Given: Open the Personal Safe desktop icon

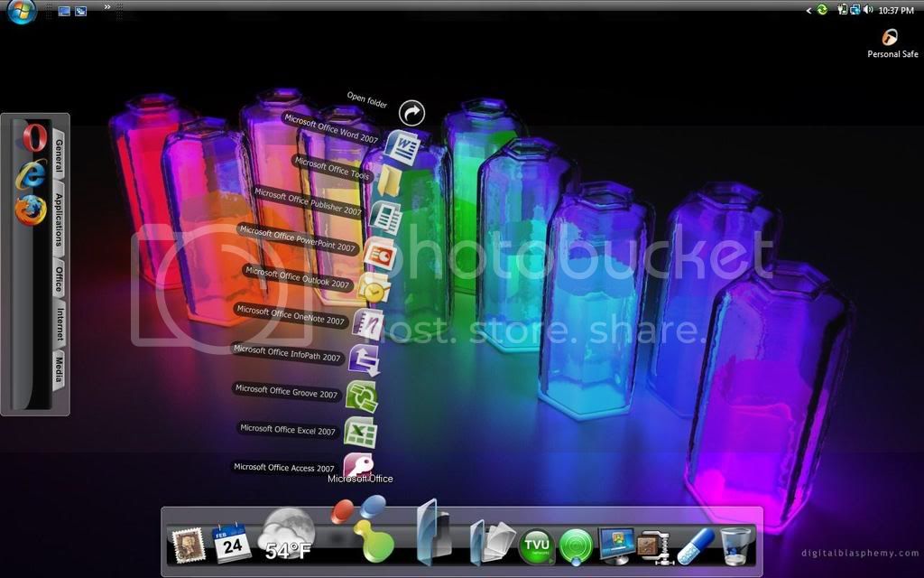Looking at the screenshot, I should pyautogui.click(x=892, y=43).
